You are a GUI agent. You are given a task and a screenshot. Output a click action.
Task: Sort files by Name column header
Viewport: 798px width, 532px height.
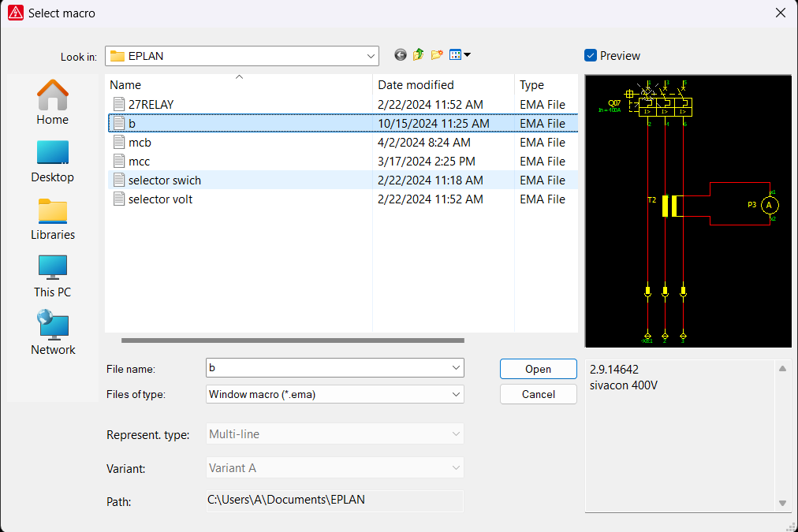(239, 85)
